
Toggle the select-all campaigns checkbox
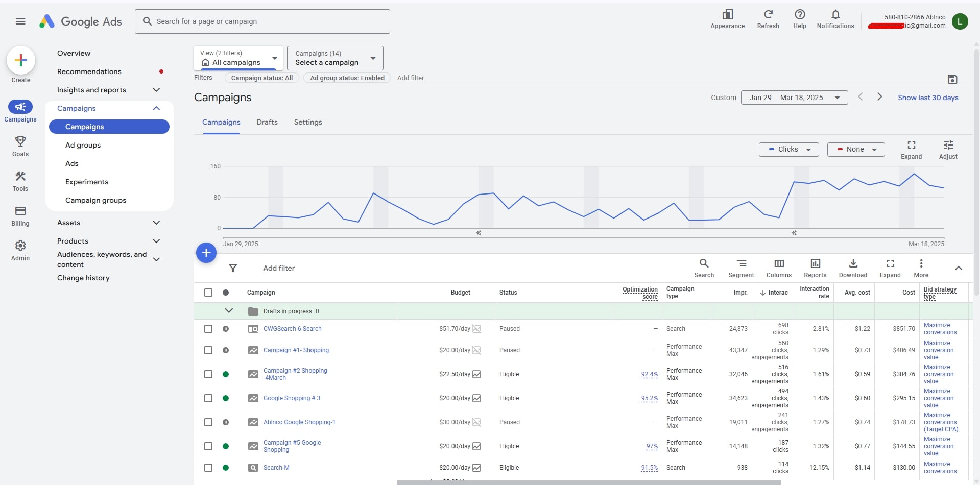[x=208, y=293]
